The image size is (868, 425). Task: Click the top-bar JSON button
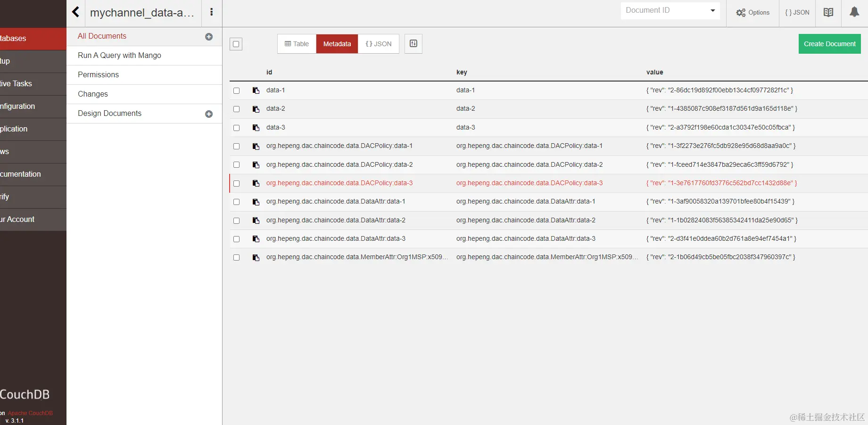click(x=797, y=13)
